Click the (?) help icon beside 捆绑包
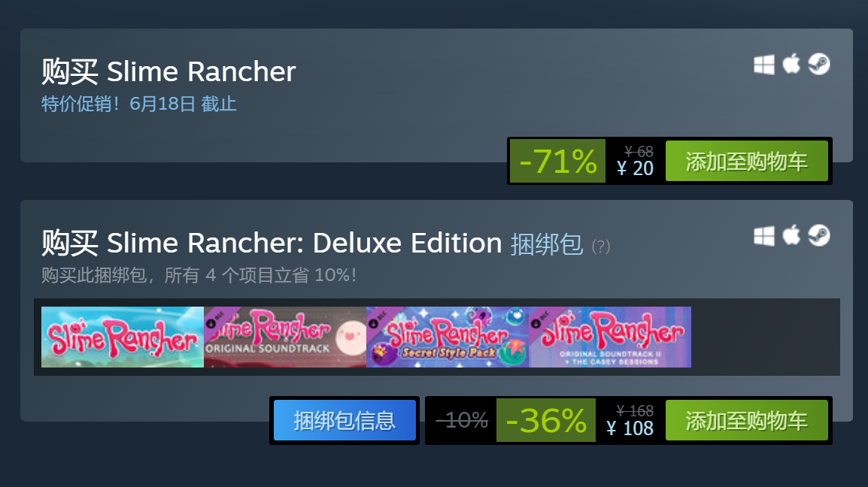 point(601,247)
